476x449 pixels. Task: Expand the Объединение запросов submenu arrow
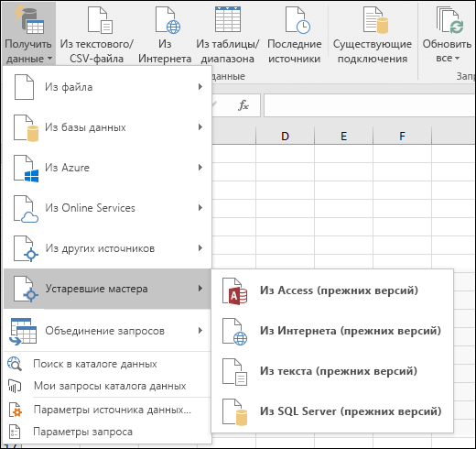(x=200, y=330)
